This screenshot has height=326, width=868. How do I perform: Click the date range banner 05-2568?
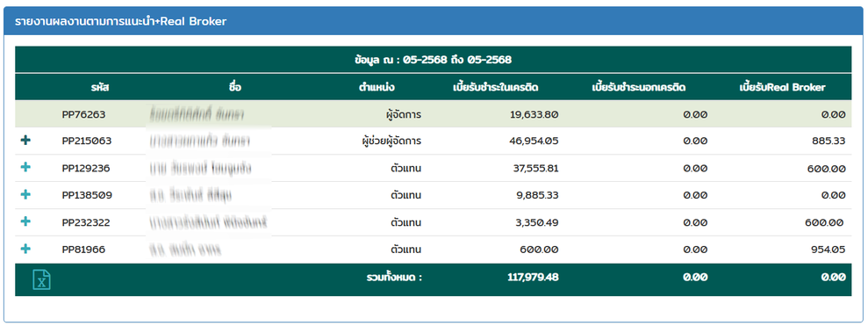[433, 60]
